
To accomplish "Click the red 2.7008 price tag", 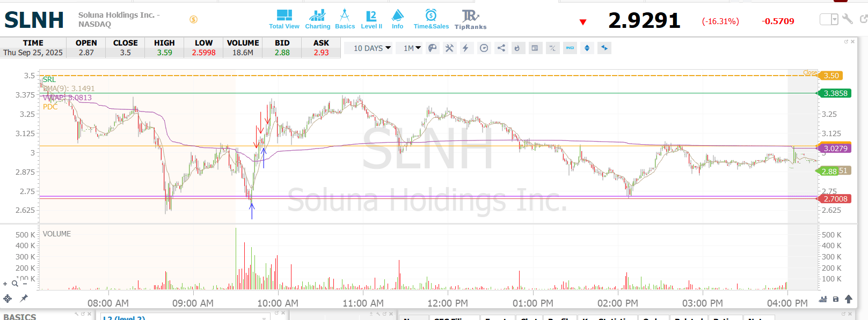I will 835,199.
